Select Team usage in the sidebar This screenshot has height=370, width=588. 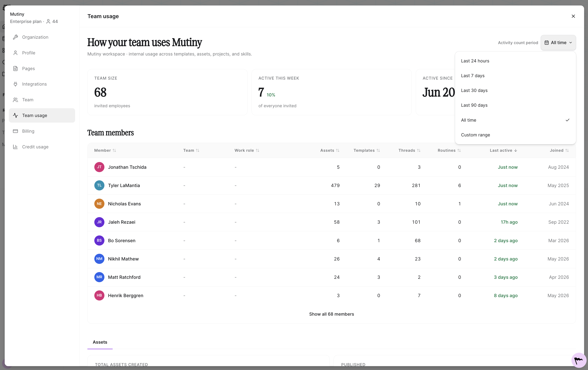coord(42,115)
